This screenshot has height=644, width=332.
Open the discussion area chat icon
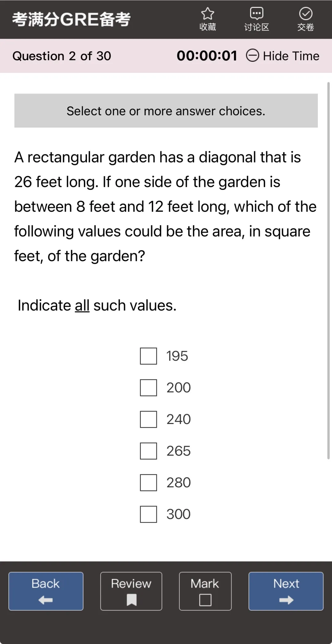(256, 14)
